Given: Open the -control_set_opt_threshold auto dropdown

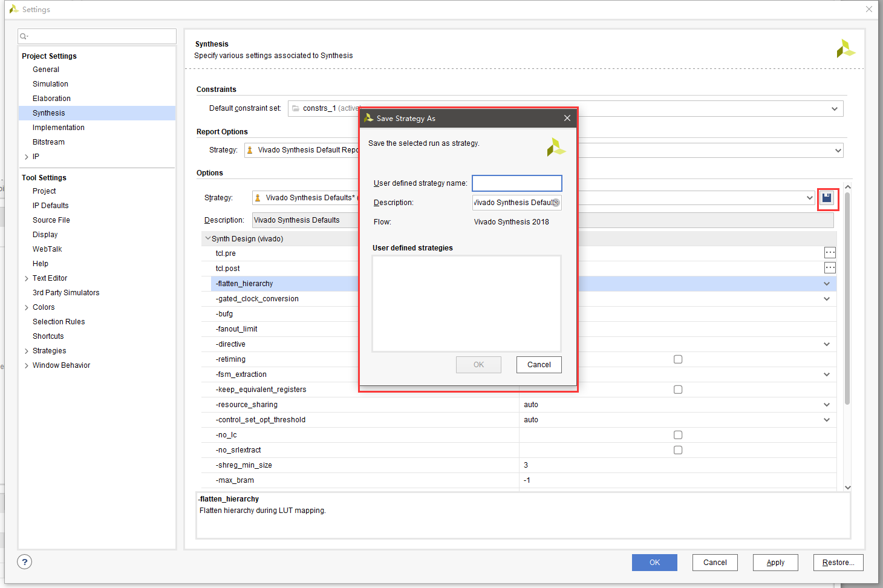Looking at the screenshot, I should tap(827, 420).
